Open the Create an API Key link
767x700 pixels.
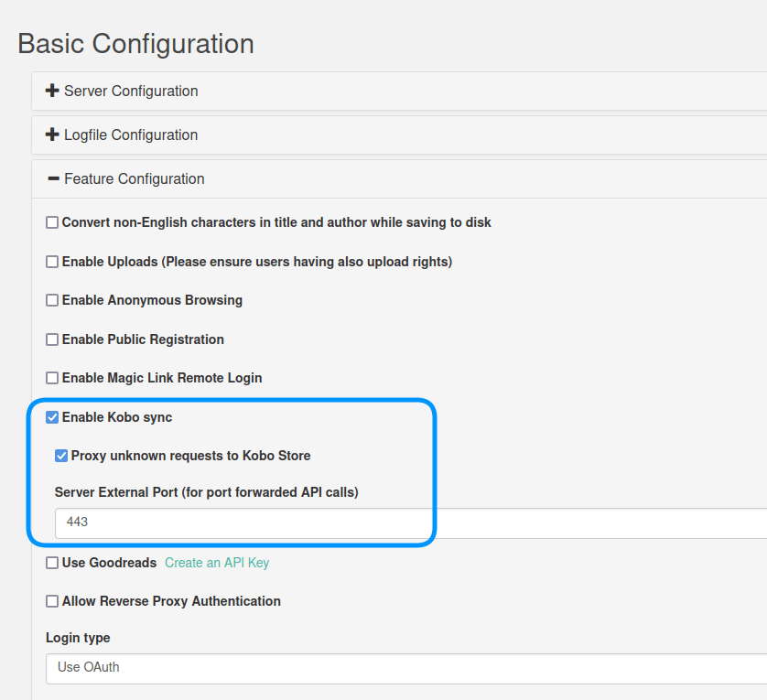point(217,563)
